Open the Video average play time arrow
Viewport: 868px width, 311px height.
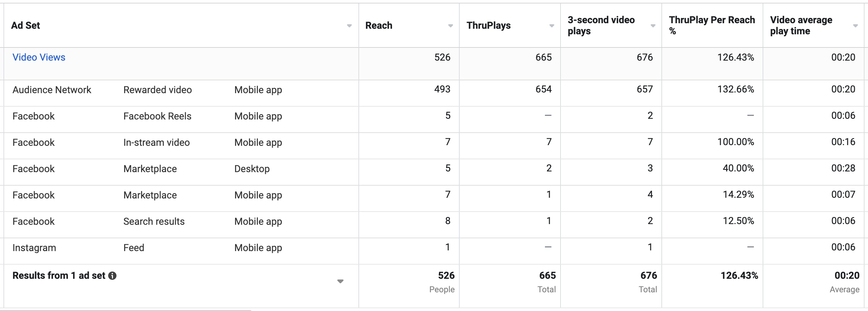pyautogui.click(x=855, y=26)
